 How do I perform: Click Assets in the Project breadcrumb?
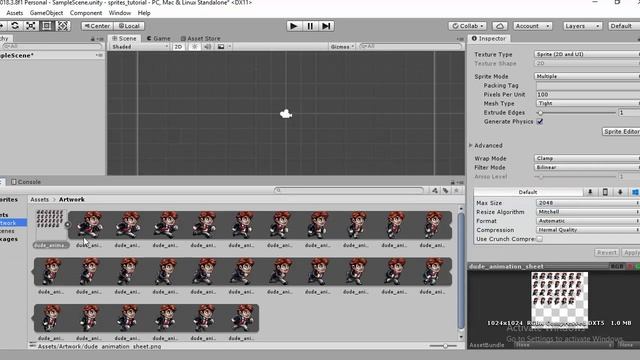(40, 200)
